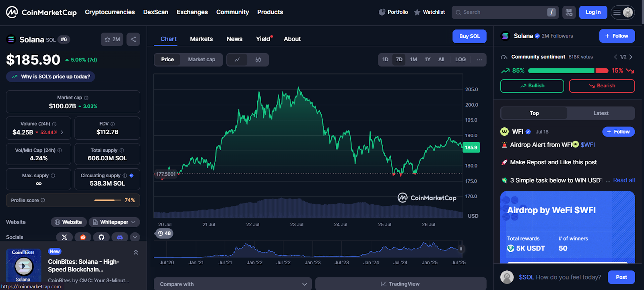Open the Reddit social icon
This screenshot has width=644, height=290.
coord(83,237)
